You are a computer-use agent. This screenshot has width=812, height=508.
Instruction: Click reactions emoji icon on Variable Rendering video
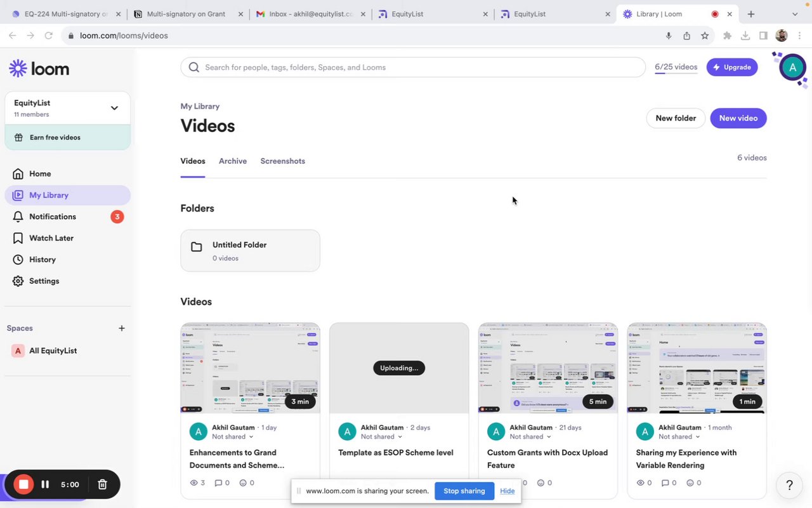[x=689, y=483]
